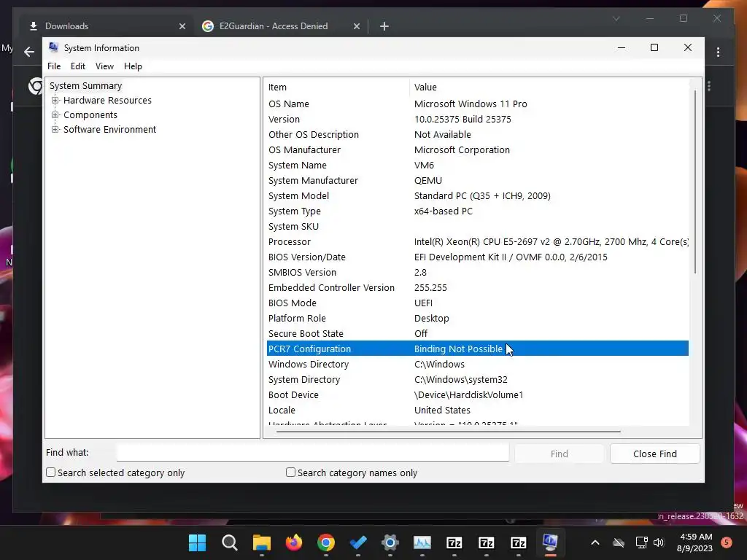Open Chrome tab search chevron
The height and width of the screenshot is (560, 747).
616,18
